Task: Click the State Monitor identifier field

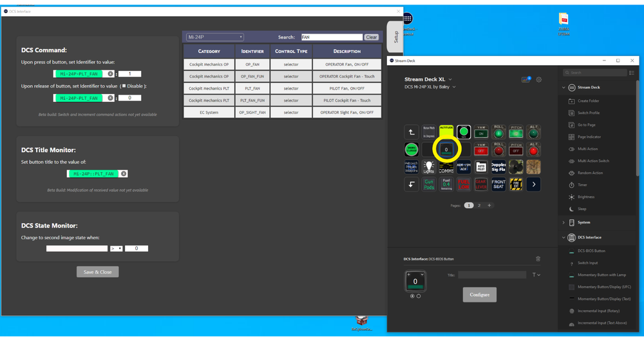Action: click(77, 248)
